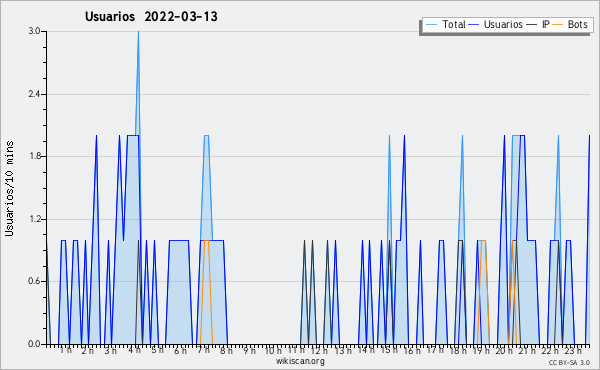Click the y-axis value 0.6
Viewport: 600px width, 370px height.
(x=34, y=281)
